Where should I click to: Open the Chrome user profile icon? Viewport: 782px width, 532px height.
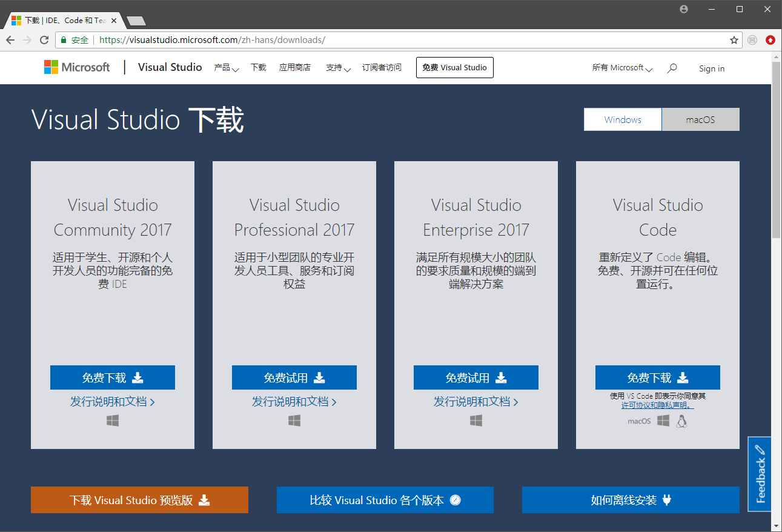pos(684,9)
